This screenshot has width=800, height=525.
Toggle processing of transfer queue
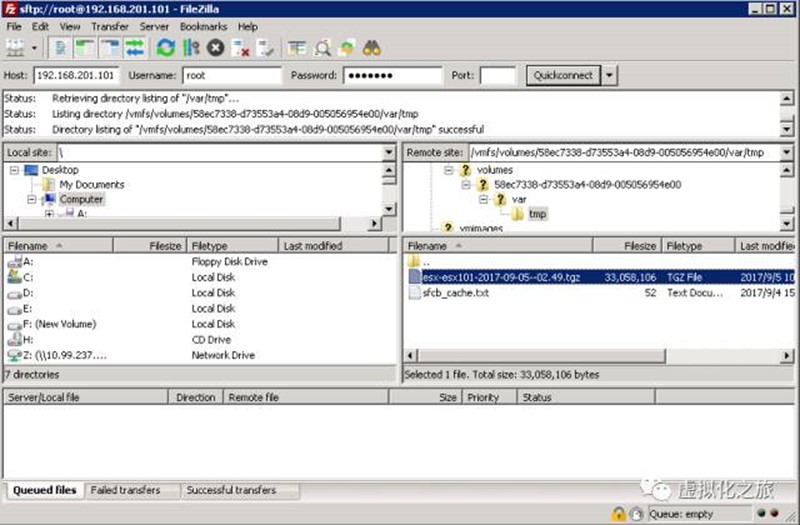[x=191, y=48]
